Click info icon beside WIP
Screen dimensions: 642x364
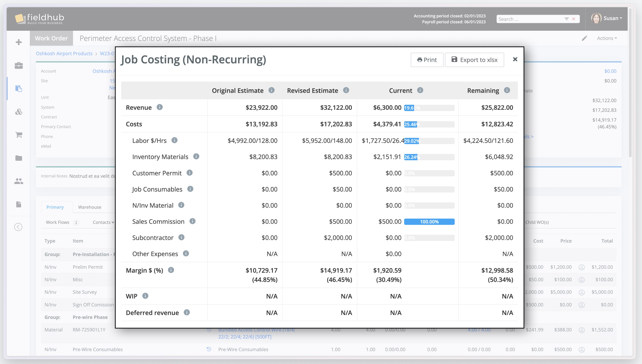pos(145,296)
